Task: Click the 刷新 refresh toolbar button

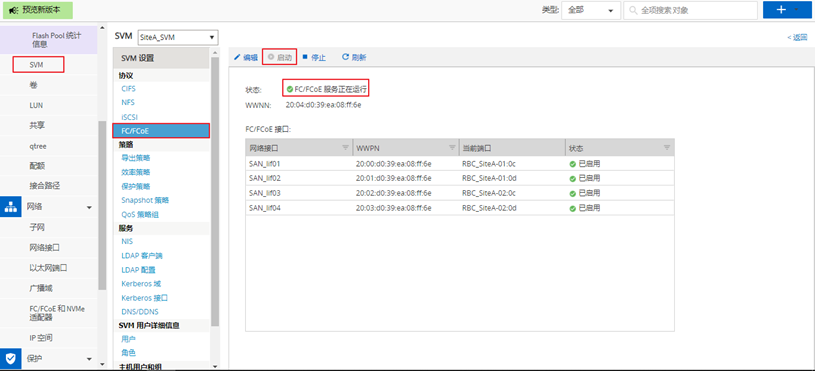Action: pyautogui.click(x=354, y=58)
